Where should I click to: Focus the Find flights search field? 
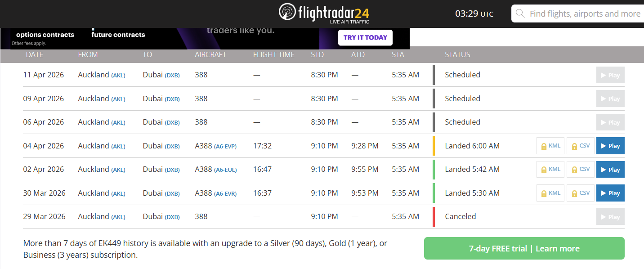585,13
